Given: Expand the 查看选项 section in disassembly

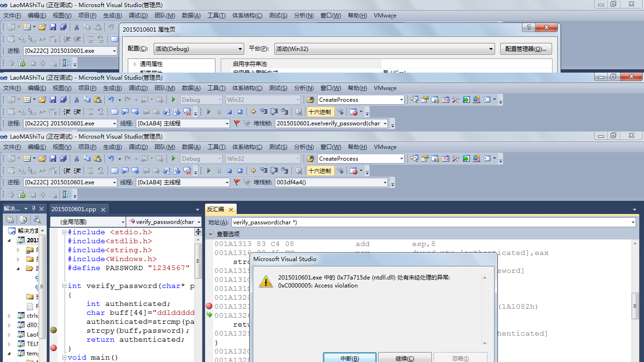Looking at the screenshot, I should (211, 234).
